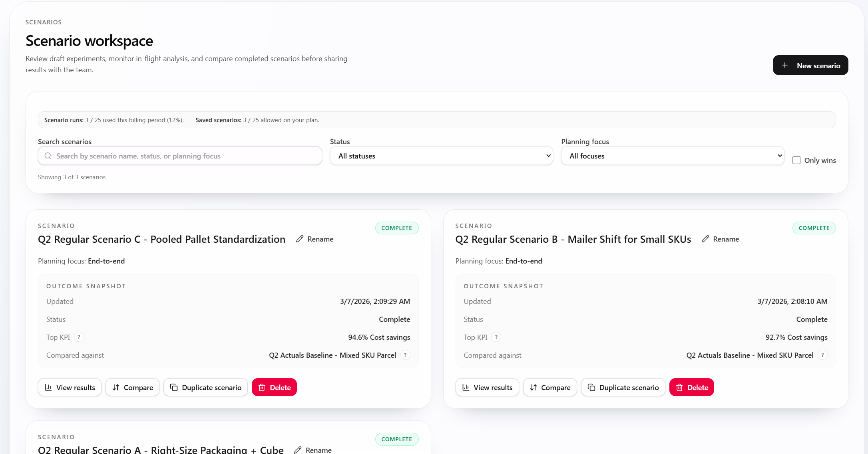This screenshot has height=454, width=868.
Task: Enable the Only wins checkbox
Action: click(x=796, y=160)
